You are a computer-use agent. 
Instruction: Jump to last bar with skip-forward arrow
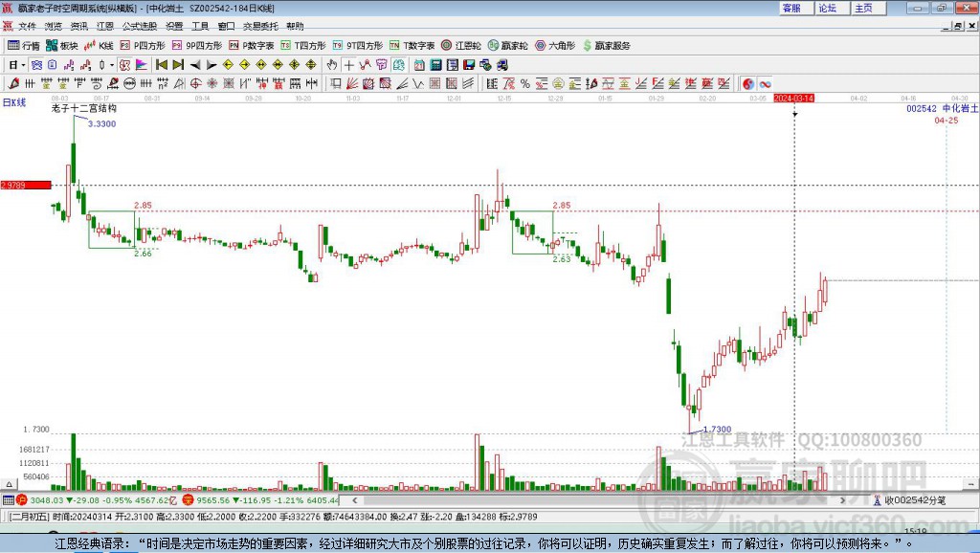[x=178, y=65]
